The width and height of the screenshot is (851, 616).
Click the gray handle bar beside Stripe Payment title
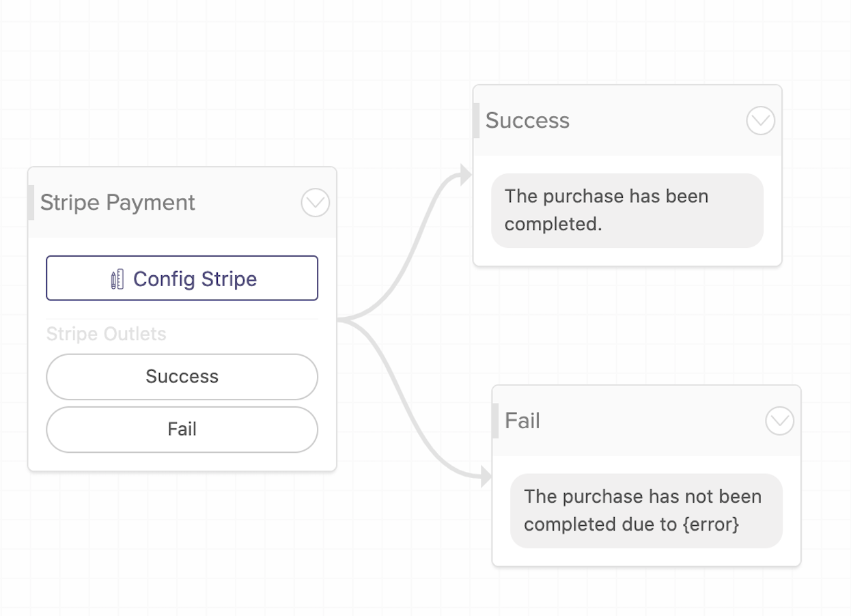click(31, 202)
